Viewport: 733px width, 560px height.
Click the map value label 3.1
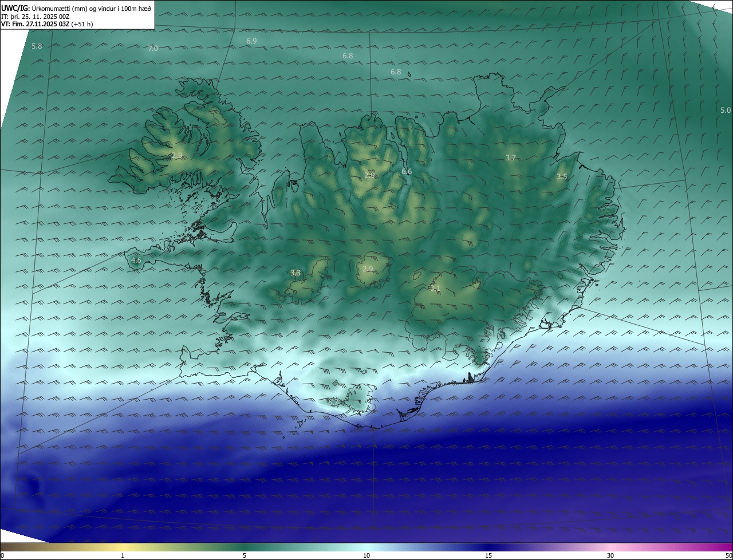[x=435, y=289]
